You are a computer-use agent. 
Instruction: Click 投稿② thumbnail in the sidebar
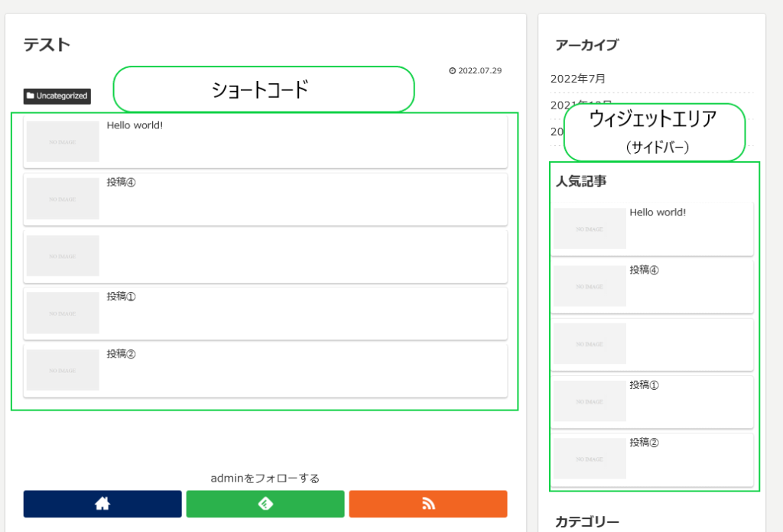click(590, 459)
